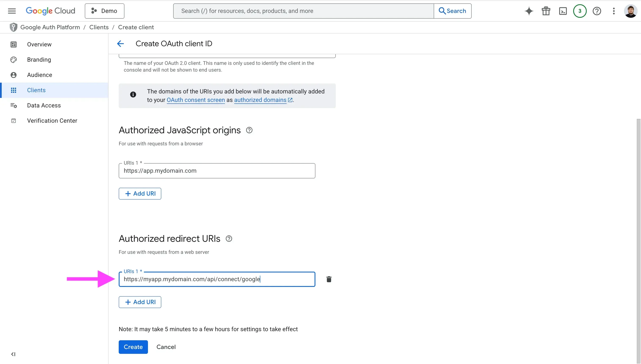Click the Audience person icon
Screen dimensions: 641x364
pos(14,75)
